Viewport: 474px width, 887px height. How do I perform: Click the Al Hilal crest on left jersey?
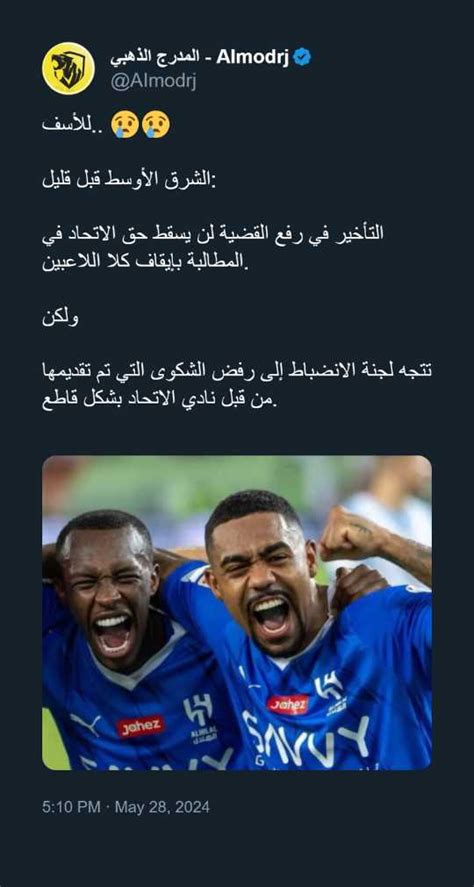pos(200,718)
